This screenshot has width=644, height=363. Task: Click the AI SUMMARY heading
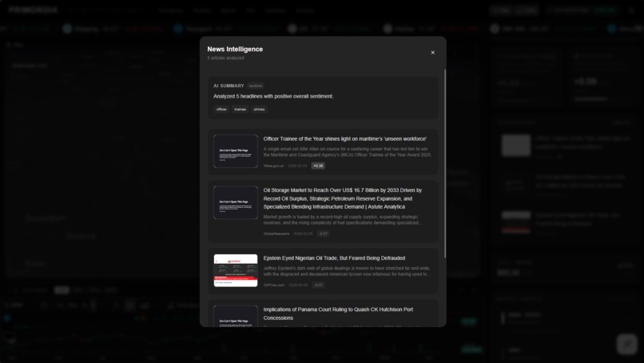coord(229,86)
